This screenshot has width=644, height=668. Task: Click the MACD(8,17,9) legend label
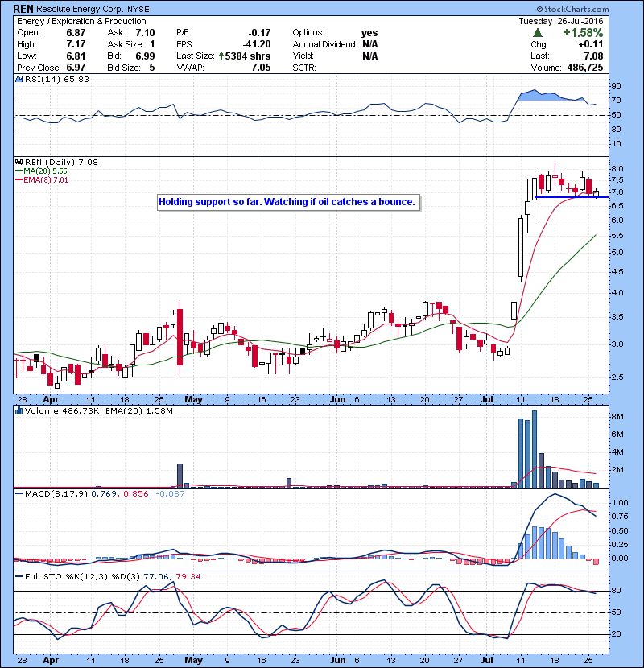tap(56, 493)
